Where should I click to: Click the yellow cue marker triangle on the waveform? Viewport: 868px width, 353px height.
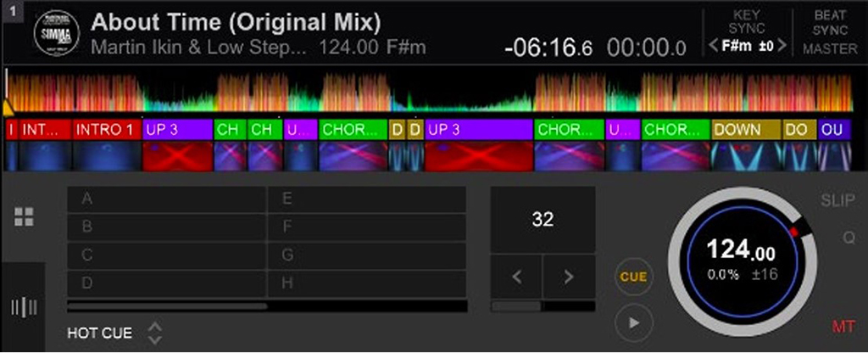point(8,108)
